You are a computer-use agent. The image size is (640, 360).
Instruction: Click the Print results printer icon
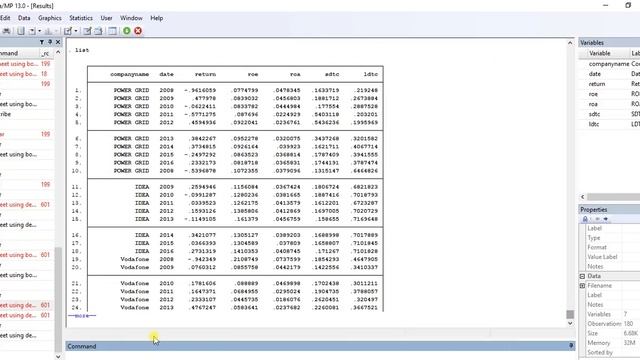7,31
